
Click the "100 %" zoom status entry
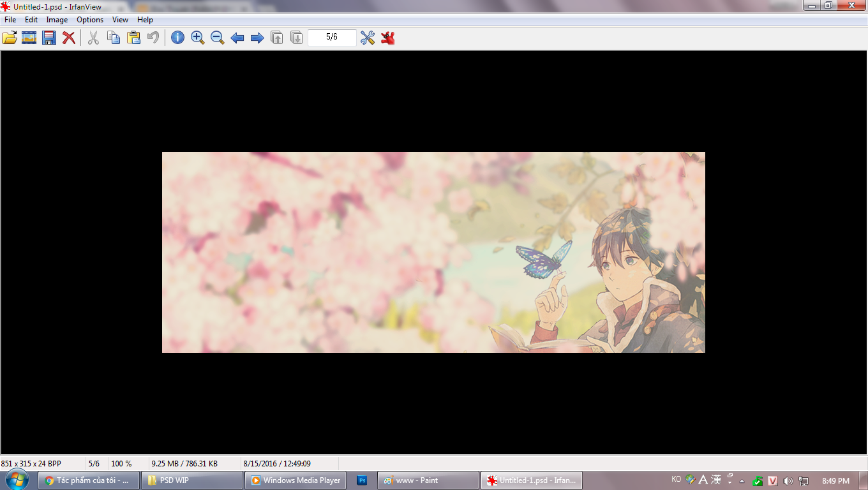click(x=121, y=464)
